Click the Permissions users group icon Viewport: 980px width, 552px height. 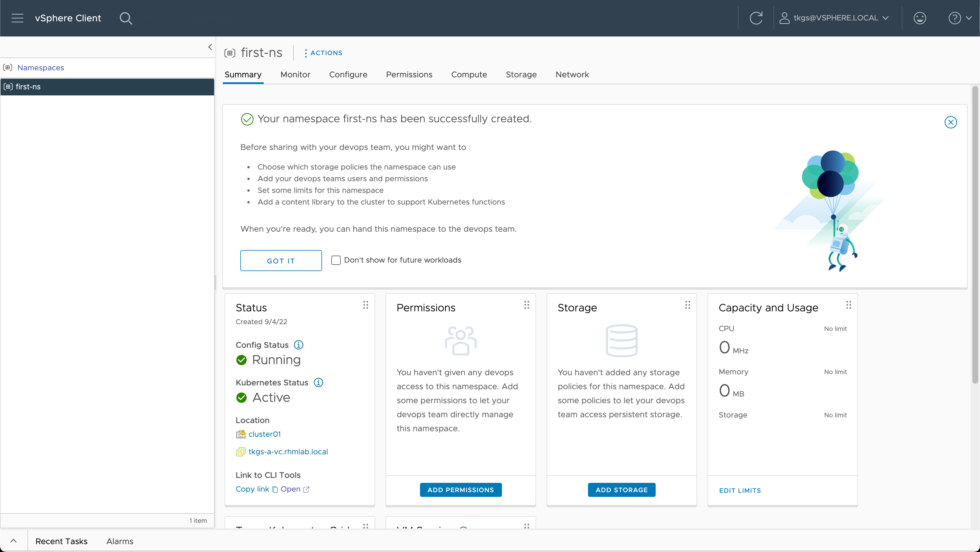tap(461, 340)
